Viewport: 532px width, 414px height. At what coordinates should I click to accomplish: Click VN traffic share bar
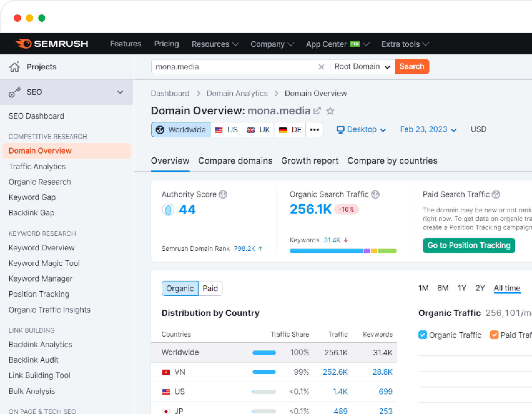click(x=264, y=372)
